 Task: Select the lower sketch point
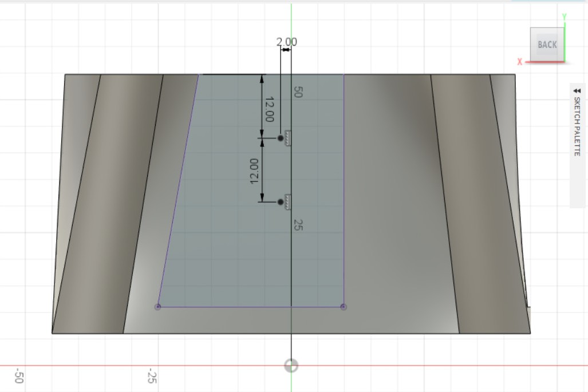(281, 202)
